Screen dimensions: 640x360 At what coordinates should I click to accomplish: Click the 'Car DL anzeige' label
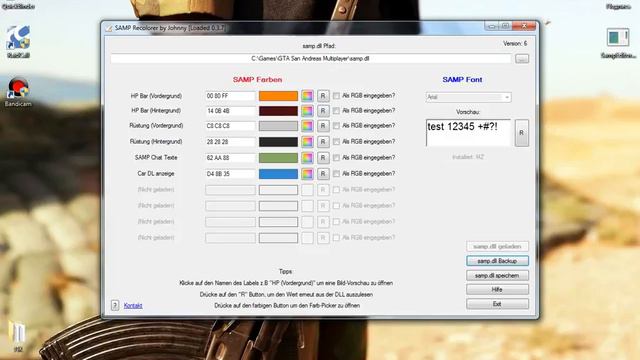[156, 174]
